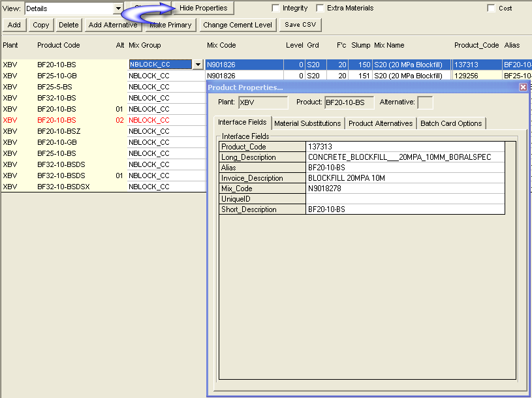Close the Product Properties dialog
Image resolution: width=532 pixels, height=398 pixels.
pos(523,87)
